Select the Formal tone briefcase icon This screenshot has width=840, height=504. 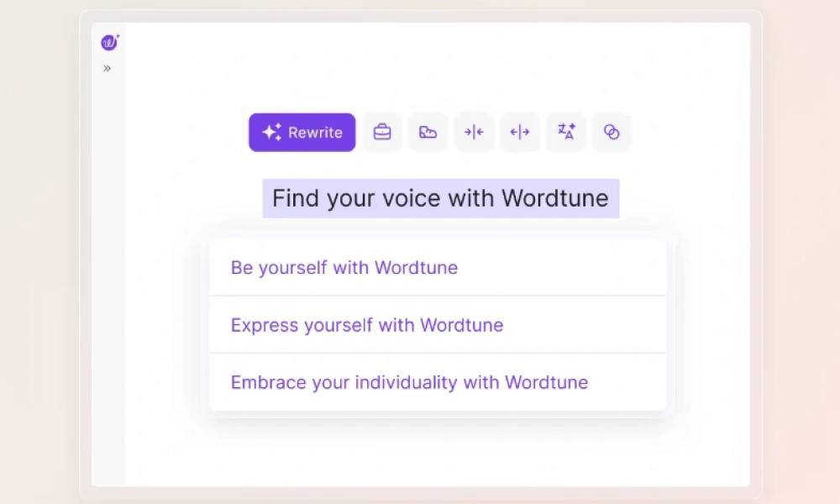[382, 132]
